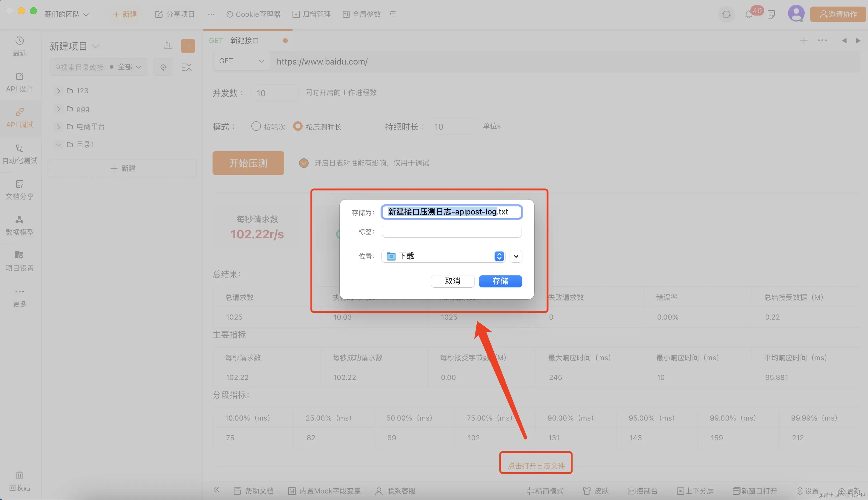Click 新建 in top toolbar

(x=125, y=14)
